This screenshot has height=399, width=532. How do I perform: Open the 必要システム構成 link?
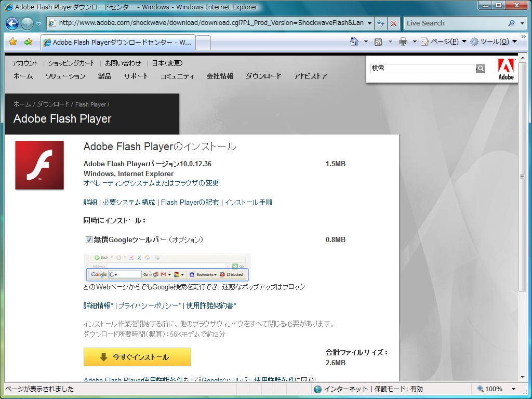(129, 202)
